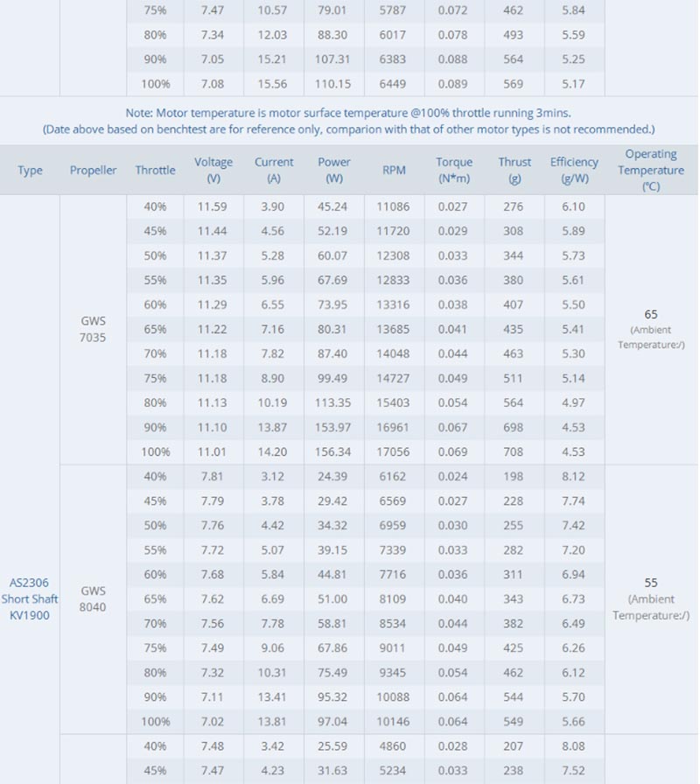The height and width of the screenshot is (784, 700).
Task: Click the Operating Temperature column header
Action: pos(651,170)
